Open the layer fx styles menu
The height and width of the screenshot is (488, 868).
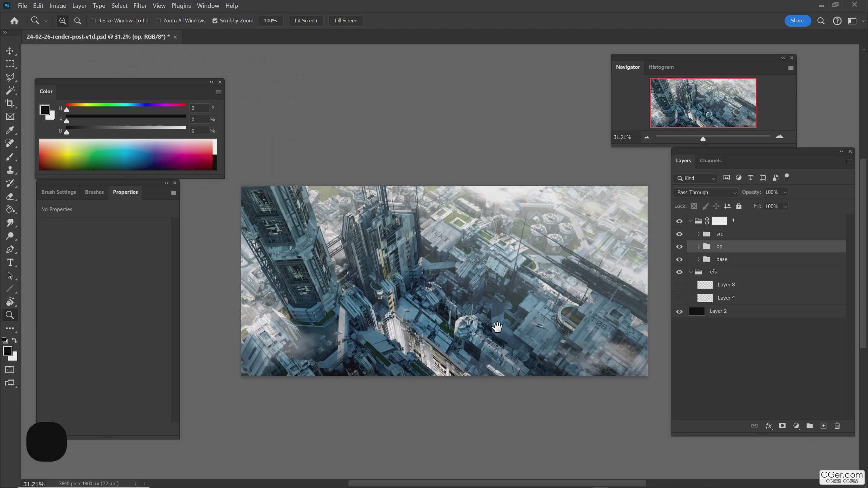(x=769, y=426)
